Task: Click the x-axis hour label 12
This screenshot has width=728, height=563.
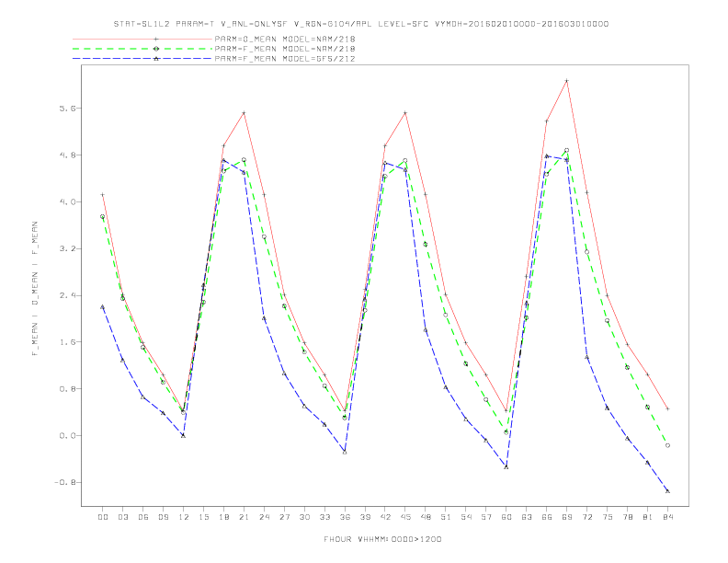Action: [x=184, y=517]
